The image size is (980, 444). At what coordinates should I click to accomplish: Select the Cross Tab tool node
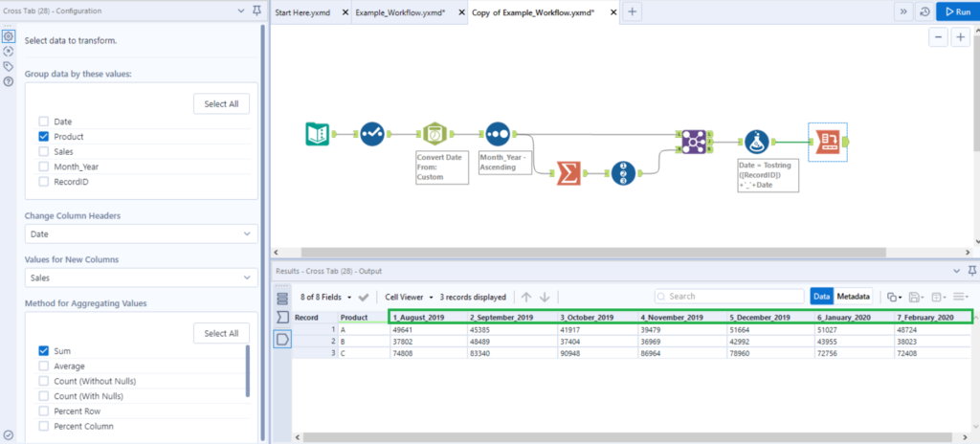coord(825,142)
